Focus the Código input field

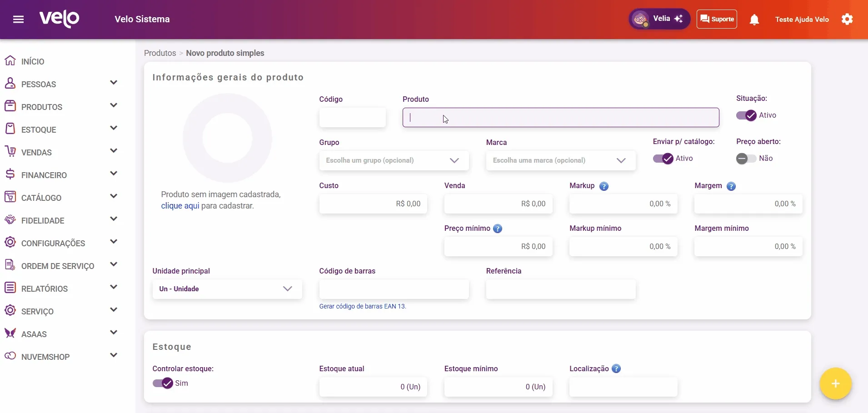[x=353, y=118]
